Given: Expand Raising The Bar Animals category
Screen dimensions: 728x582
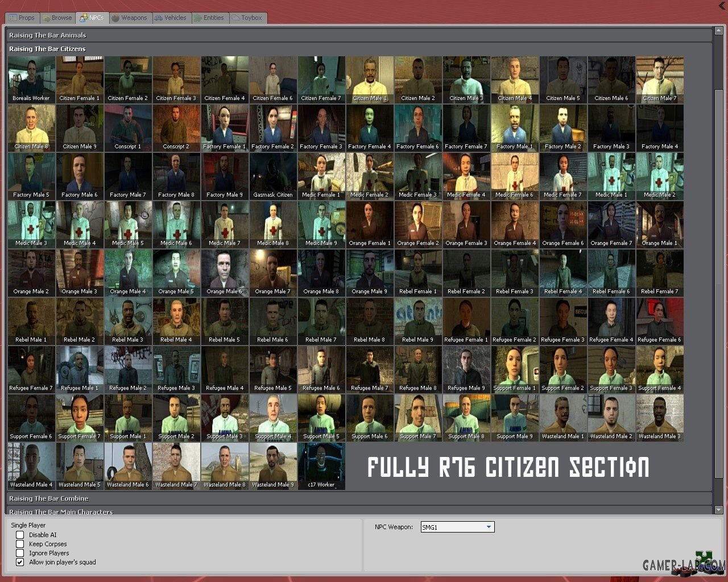Looking at the screenshot, I should [x=359, y=35].
